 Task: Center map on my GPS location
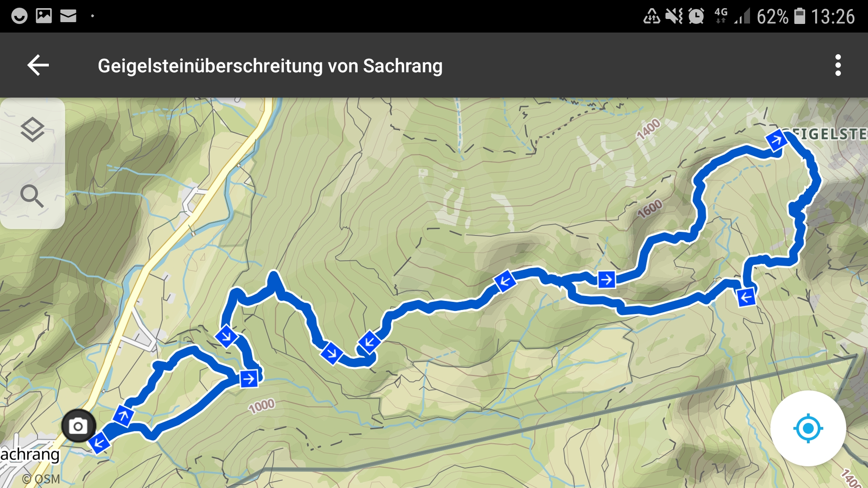[x=808, y=428]
